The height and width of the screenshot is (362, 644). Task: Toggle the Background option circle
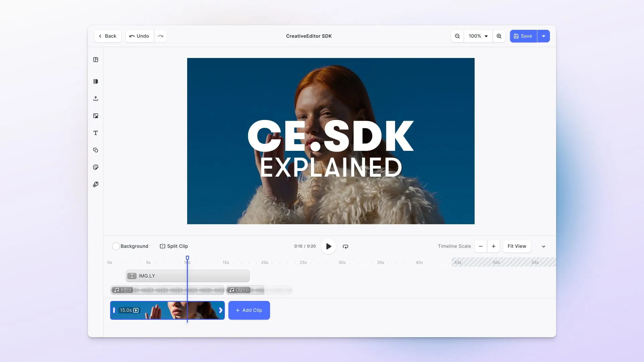tap(116, 246)
